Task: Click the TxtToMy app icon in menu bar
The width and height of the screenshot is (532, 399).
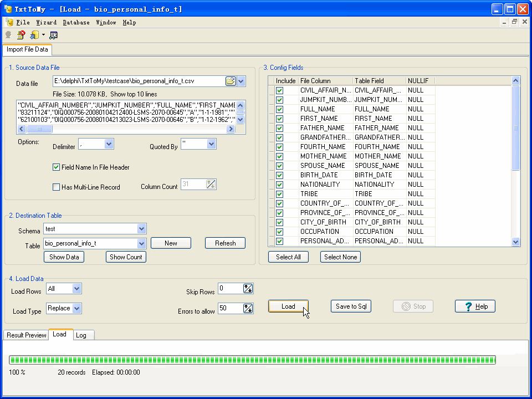Action: click(x=9, y=23)
